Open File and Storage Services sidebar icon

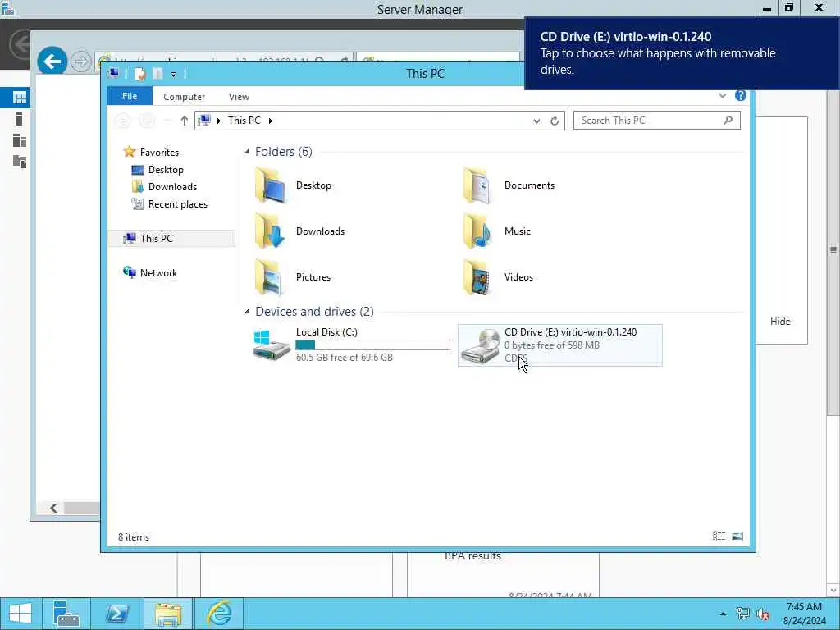click(20, 162)
